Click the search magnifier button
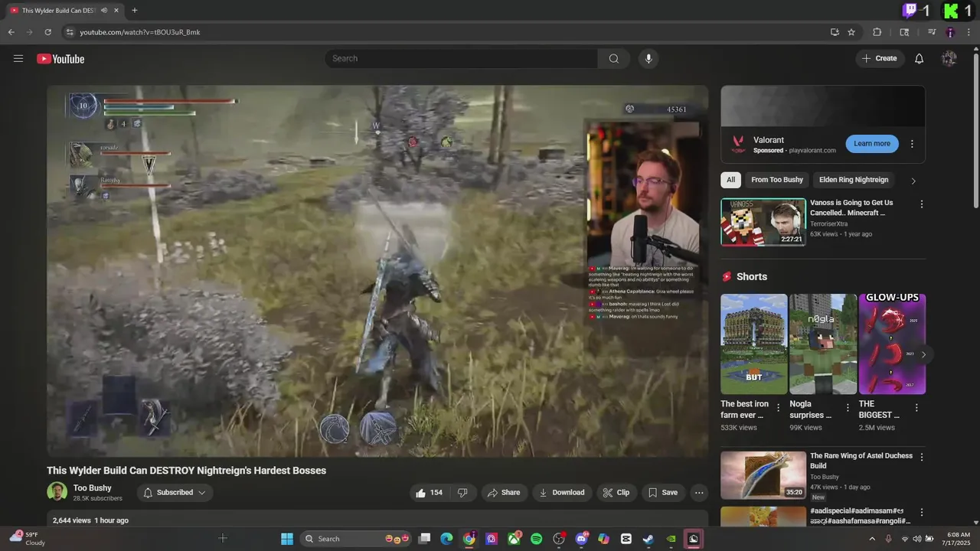This screenshot has width=980, height=551. [x=613, y=59]
